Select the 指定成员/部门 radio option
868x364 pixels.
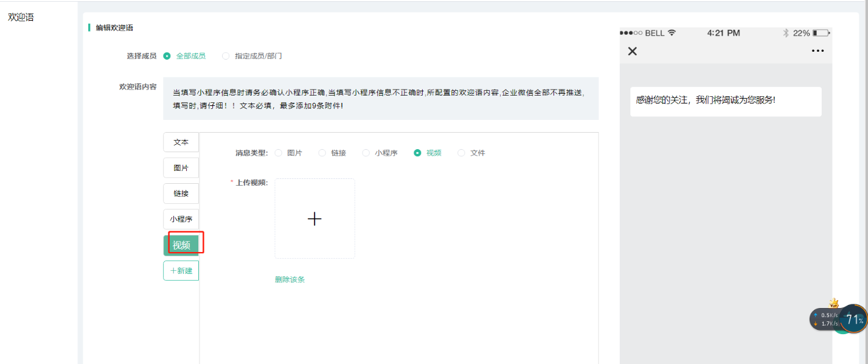click(x=226, y=56)
